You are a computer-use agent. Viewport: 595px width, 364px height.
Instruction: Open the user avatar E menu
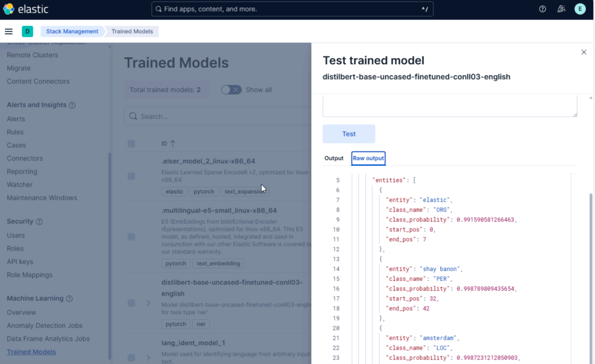click(x=580, y=9)
